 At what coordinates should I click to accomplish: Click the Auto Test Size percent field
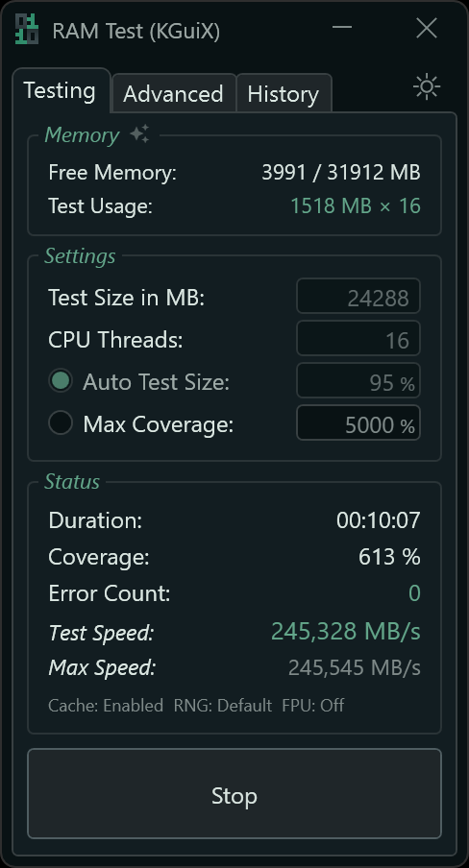(358, 381)
